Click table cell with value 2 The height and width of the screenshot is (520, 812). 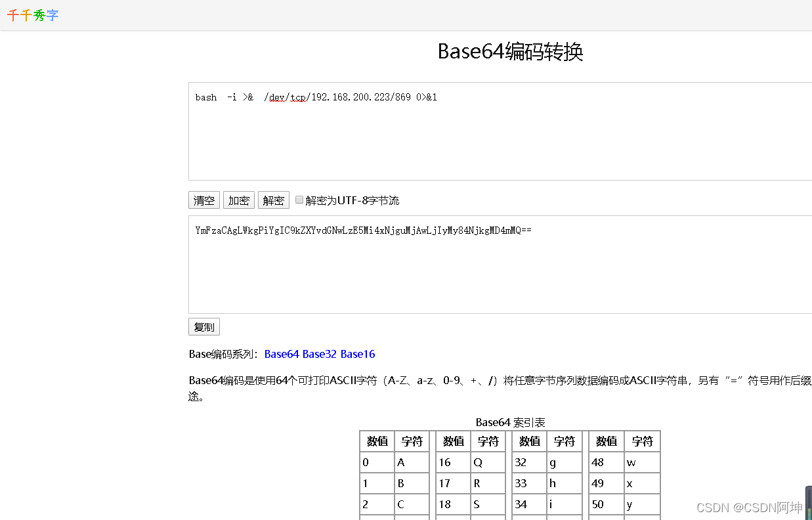377,504
